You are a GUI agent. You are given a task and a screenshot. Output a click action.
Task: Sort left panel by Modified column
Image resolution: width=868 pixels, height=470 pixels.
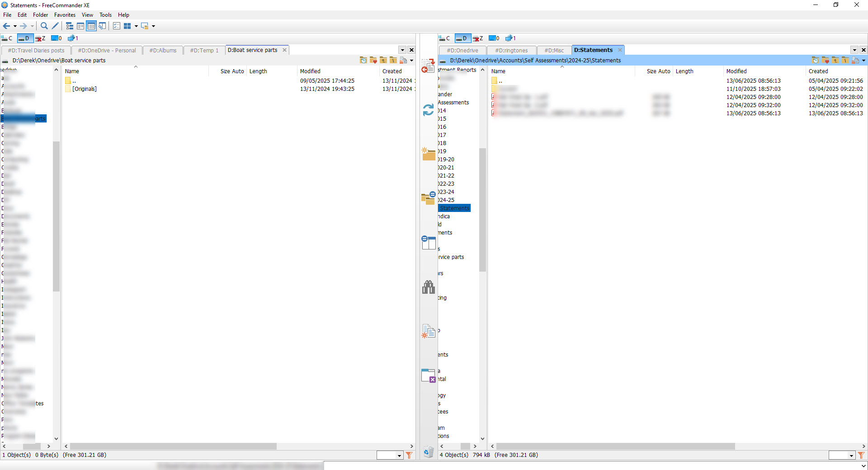pyautogui.click(x=338, y=71)
